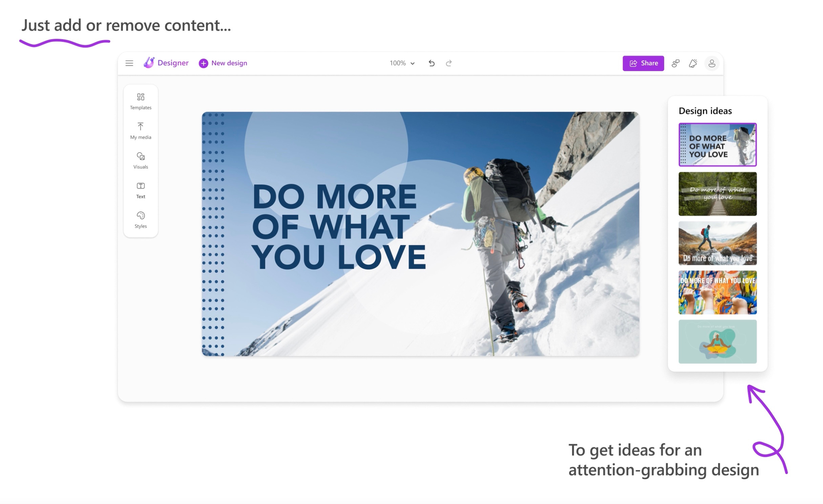The width and height of the screenshot is (823, 504).
Task: Open the people feedback icon
Action: (x=675, y=63)
